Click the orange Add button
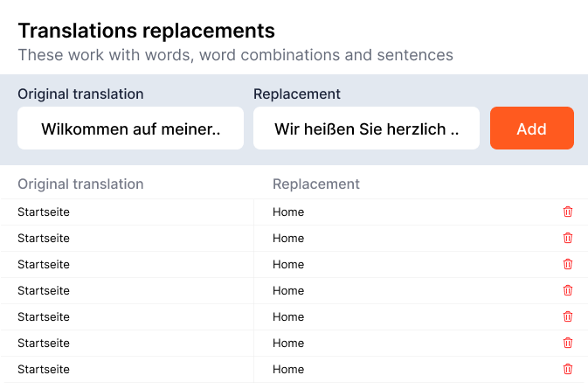The width and height of the screenshot is (588, 389). [x=532, y=129]
